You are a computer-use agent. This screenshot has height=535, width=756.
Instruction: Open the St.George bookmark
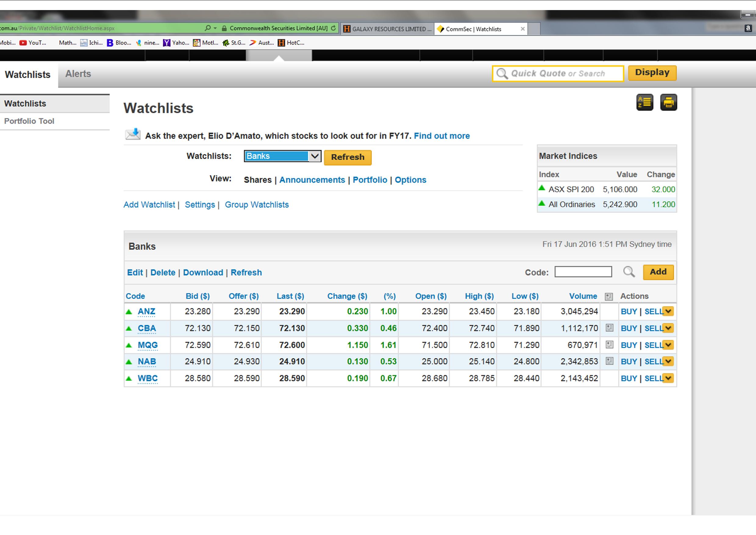(x=234, y=42)
